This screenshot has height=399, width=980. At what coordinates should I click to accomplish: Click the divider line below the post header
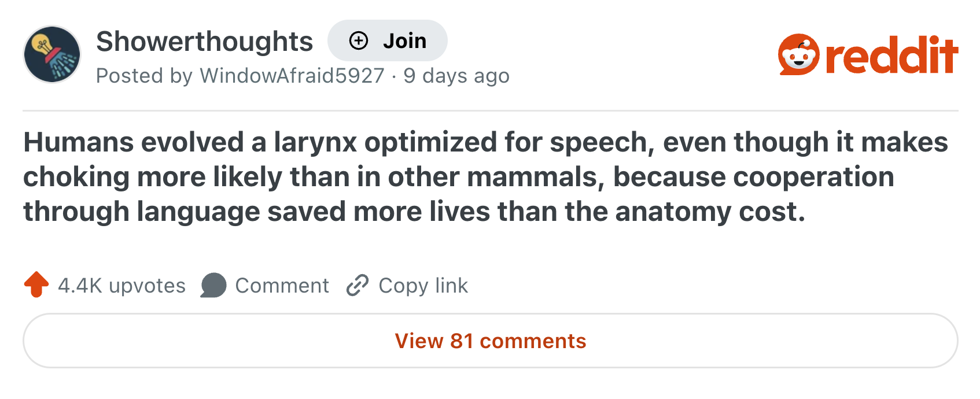point(490,108)
